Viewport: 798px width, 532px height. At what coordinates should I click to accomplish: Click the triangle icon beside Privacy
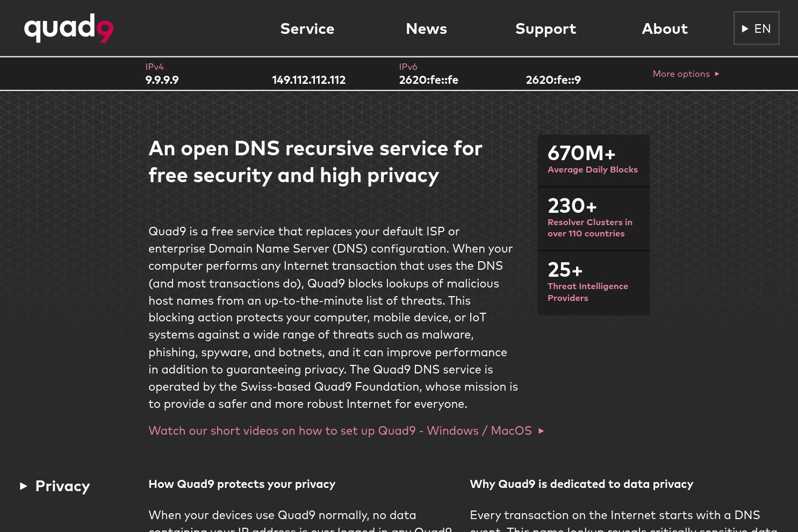(x=24, y=486)
